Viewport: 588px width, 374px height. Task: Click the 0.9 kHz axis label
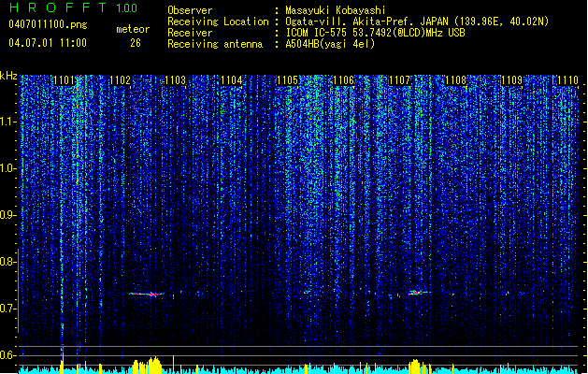(x=7, y=215)
